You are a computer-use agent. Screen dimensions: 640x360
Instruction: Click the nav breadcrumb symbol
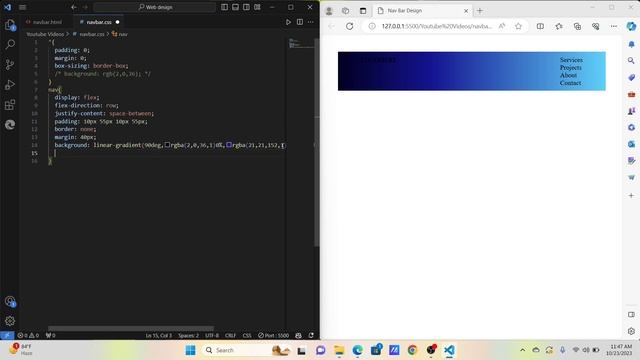[x=123, y=34]
